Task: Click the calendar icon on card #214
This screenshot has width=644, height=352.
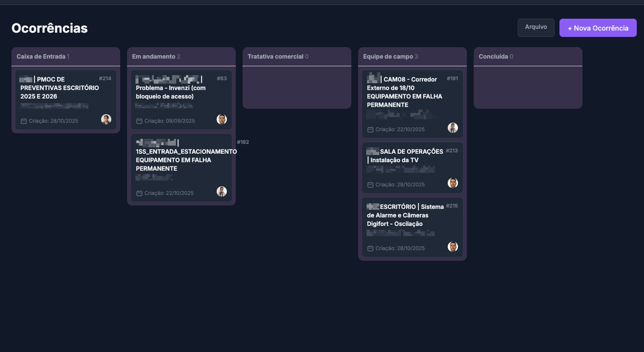Action: (x=24, y=121)
